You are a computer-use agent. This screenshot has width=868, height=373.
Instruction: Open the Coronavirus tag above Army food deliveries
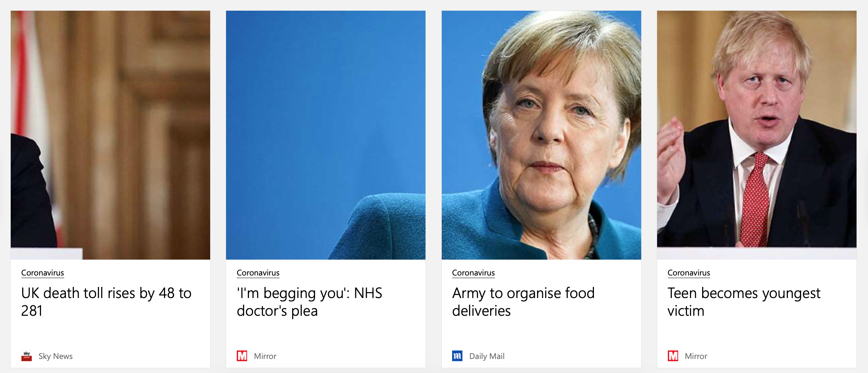coord(473,273)
